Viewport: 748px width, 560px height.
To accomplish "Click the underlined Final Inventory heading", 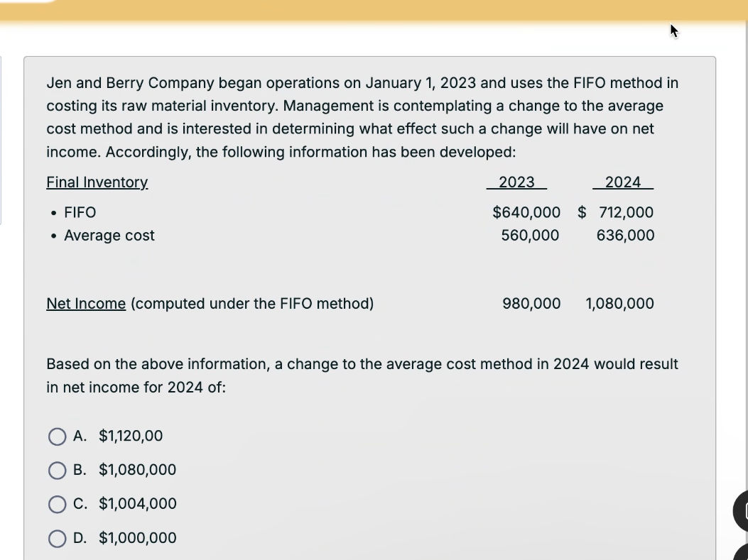I will (x=97, y=182).
